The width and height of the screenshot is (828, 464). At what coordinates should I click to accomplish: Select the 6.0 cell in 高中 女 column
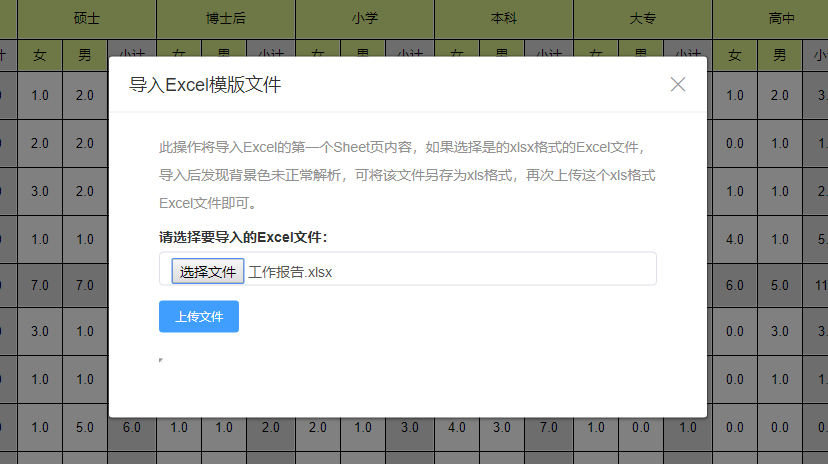point(735,285)
